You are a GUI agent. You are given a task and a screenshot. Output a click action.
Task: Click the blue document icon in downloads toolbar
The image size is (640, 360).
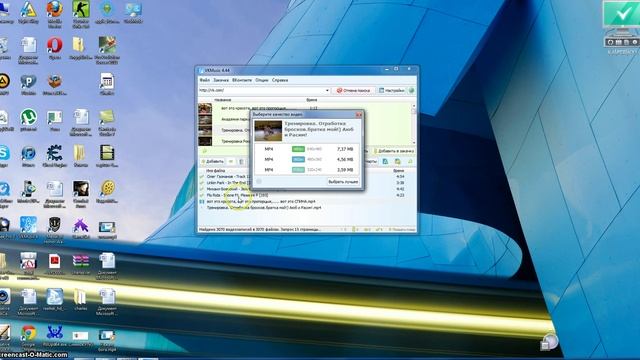click(x=385, y=162)
